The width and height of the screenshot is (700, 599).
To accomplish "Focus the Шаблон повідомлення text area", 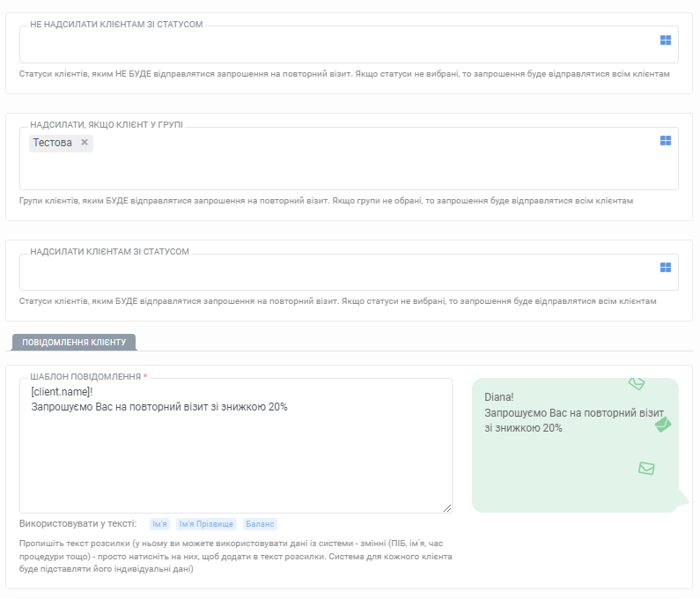I will pos(236,446).
